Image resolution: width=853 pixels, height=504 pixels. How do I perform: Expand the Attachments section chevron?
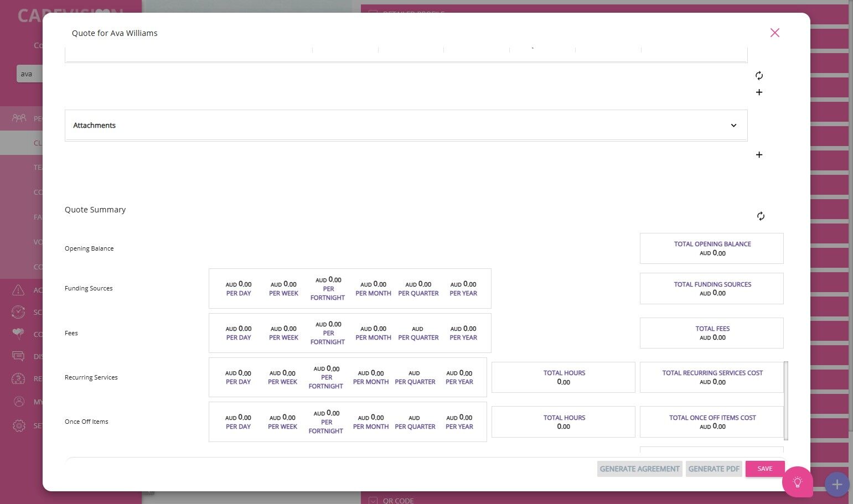click(733, 126)
